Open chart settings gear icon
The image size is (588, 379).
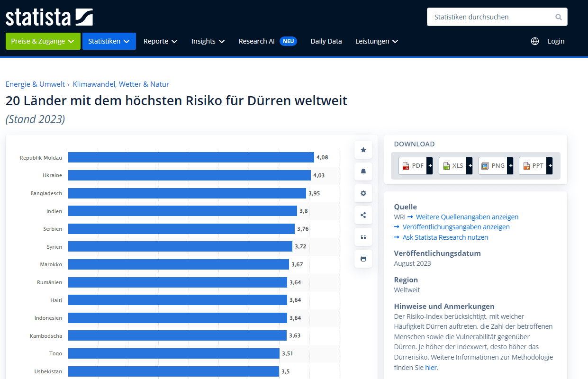(x=363, y=193)
